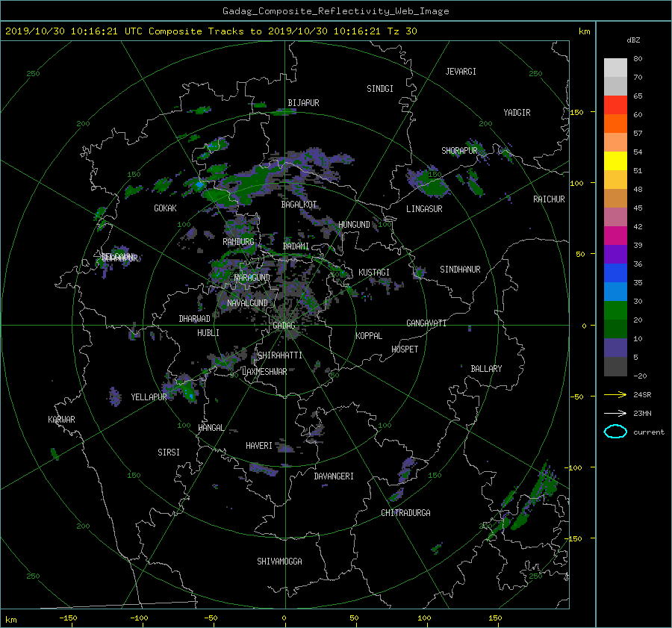
Task: Click the LINGASUR city label
Action: (x=424, y=209)
